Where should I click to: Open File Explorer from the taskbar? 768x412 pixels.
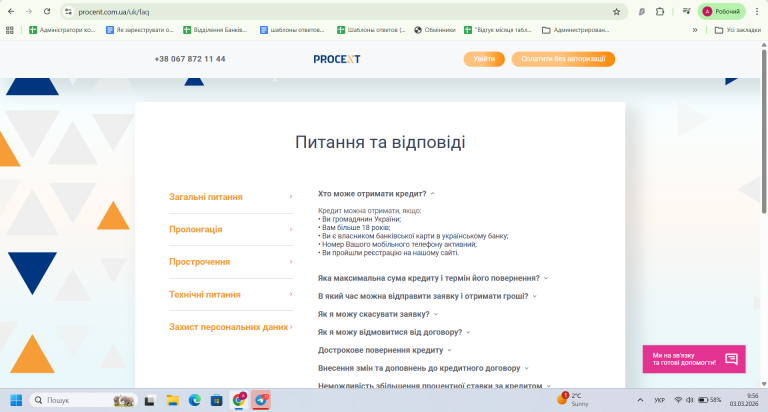(172, 400)
